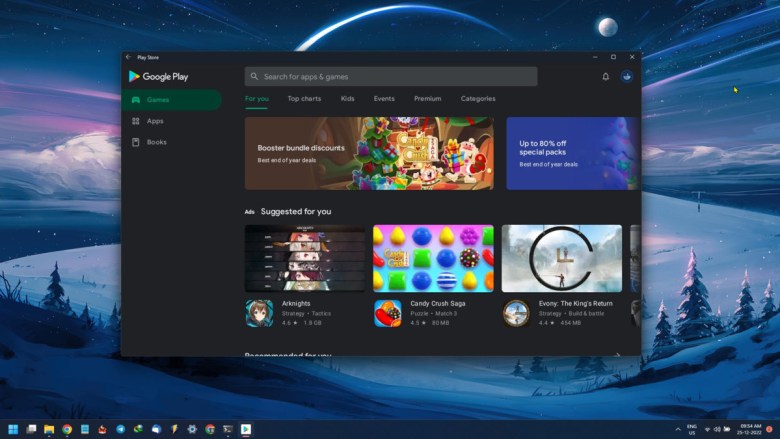Open the terminal icon on the taskbar
Screen dimensions: 780x439
click(x=228, y=429)
